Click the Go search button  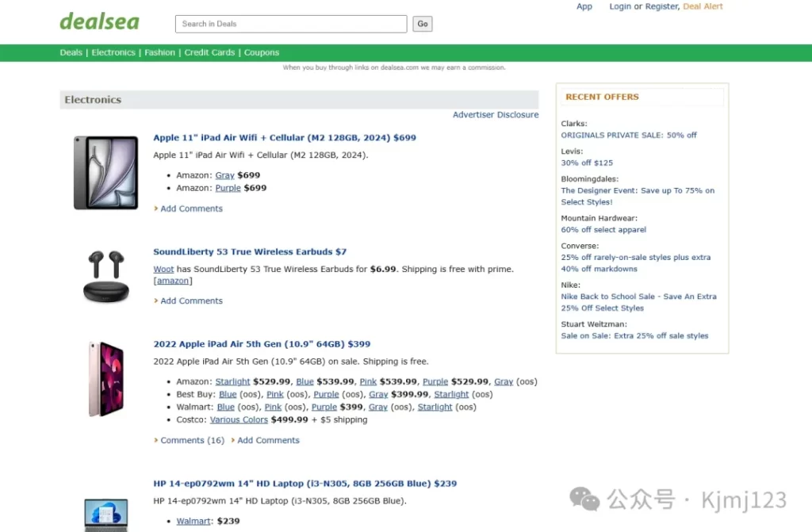tap(423, 24)
